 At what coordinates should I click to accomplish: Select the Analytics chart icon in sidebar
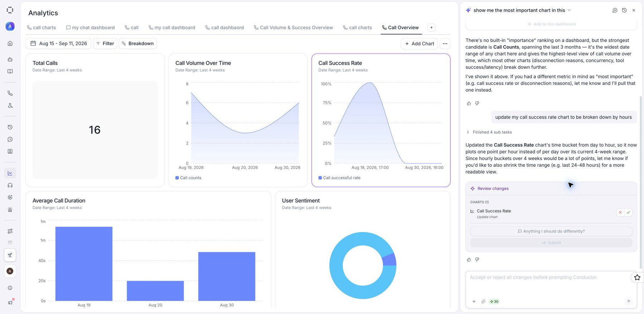point(10,173)
